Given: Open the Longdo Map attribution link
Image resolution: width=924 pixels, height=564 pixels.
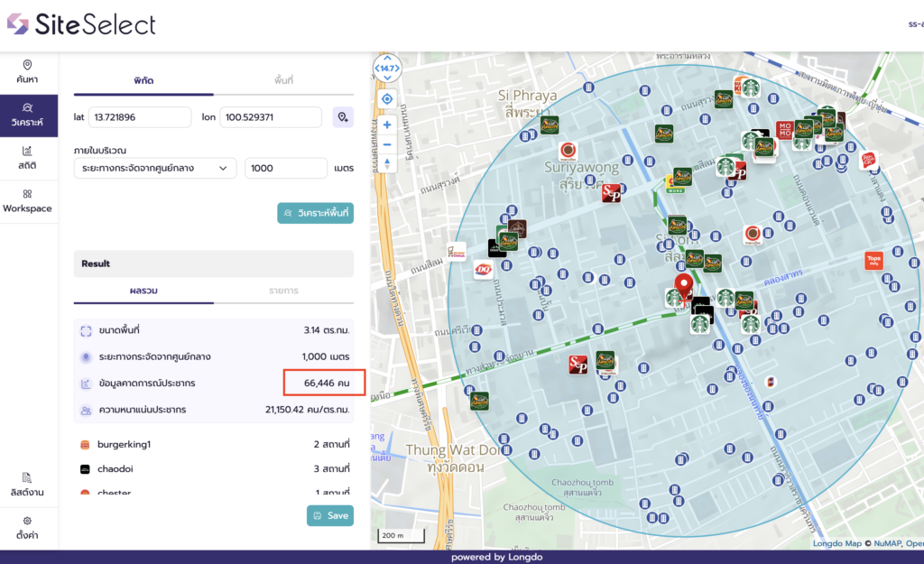Looking at the screenshot, I should [x=836, y=543].
